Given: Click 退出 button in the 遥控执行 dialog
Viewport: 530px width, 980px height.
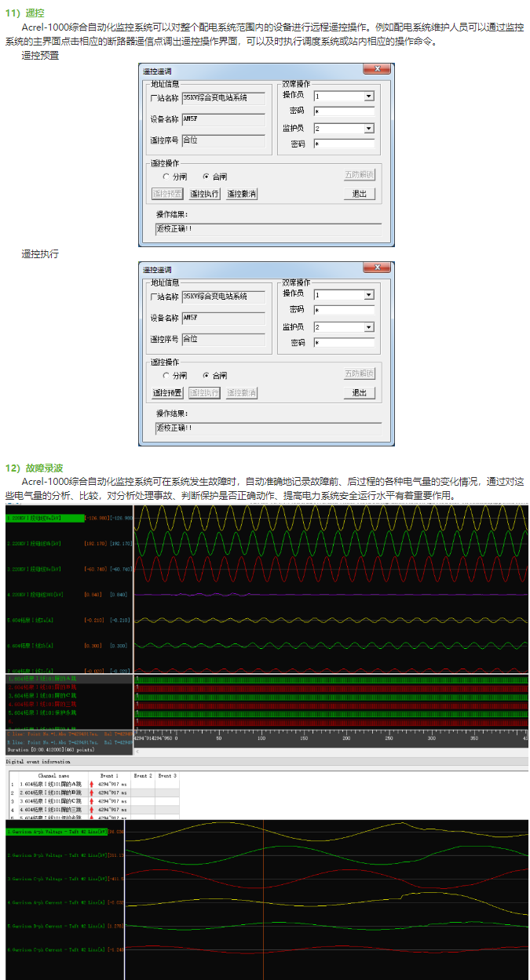Looking at the screenshot, I should (x=360, y=393).
